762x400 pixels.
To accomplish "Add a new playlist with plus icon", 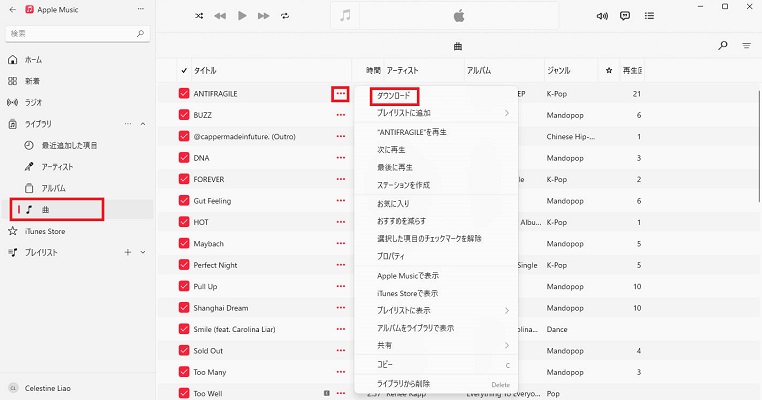I will click(x=128, y=252).
